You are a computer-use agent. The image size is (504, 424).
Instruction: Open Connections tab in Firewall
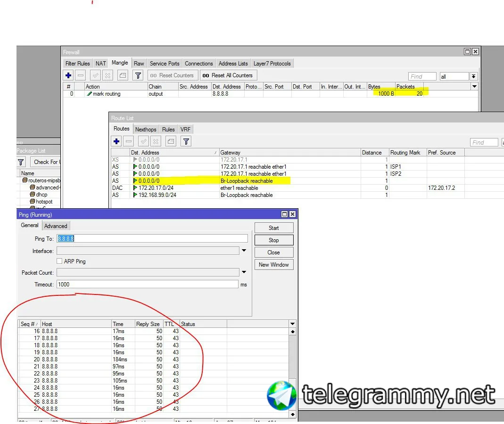tap(198, 64)
